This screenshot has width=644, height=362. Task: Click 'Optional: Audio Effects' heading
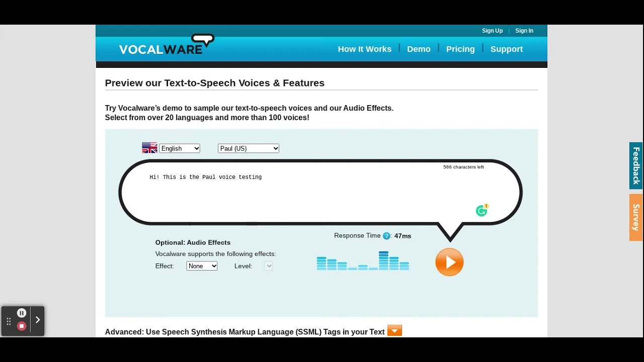pos(193,242)
